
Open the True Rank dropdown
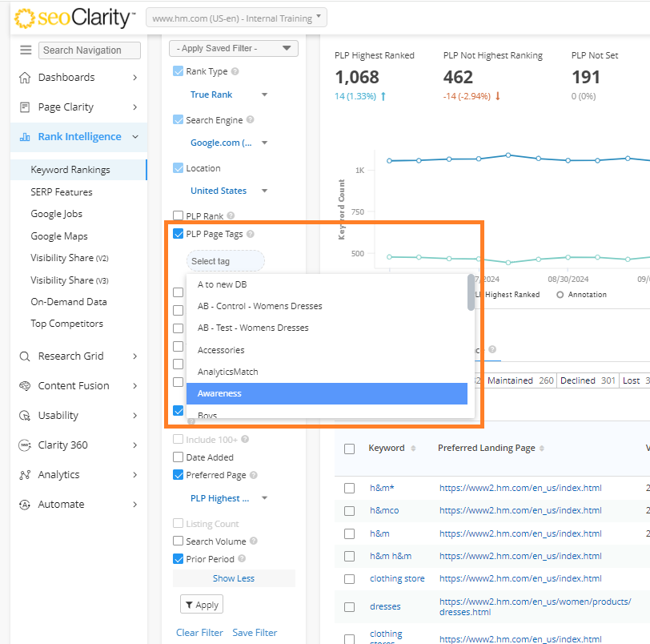click(x=228, y=95)
